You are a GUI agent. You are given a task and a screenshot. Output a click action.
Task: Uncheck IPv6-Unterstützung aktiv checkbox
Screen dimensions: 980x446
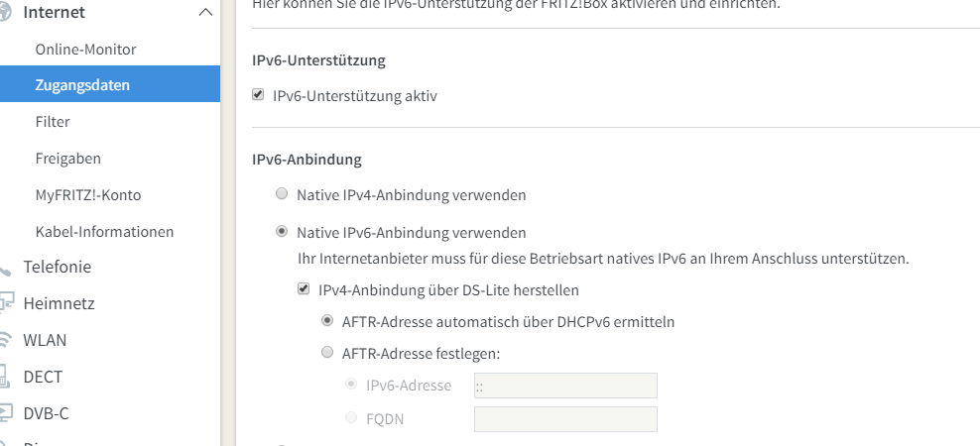point(259,96)
